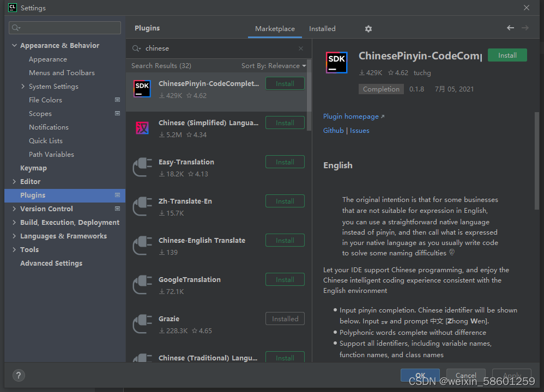Viewport: 544px width, 392px height.
Task: Open Path Variables settings
Action: tap(51, 154)
